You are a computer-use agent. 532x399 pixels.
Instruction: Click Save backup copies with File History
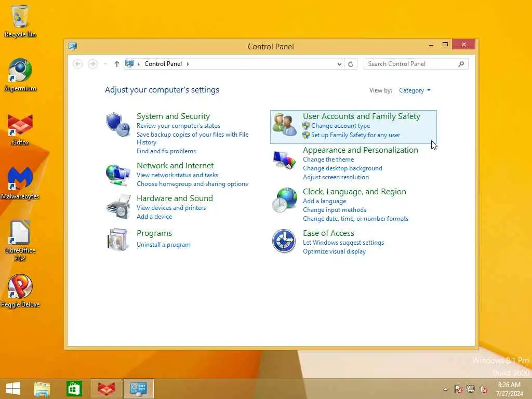click(192, 138)
